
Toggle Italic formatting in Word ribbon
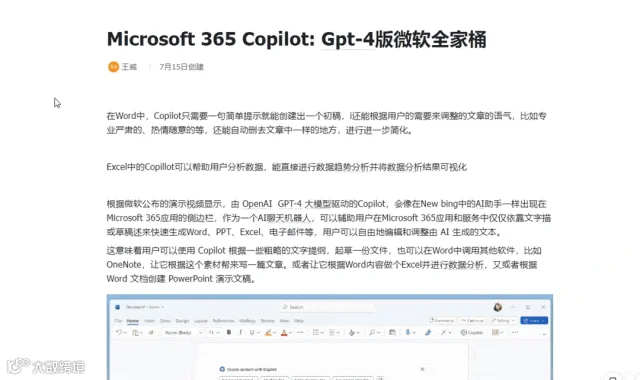tap(240, 333)
